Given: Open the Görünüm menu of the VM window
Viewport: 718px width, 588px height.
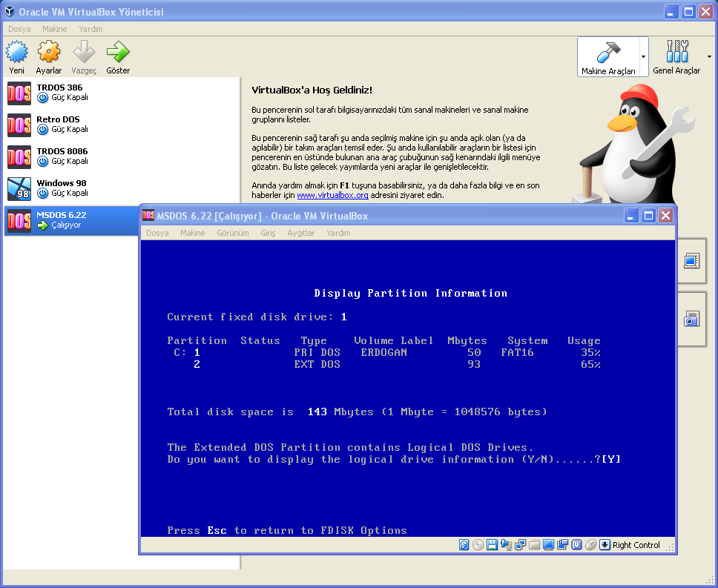Looking at the screenshot, I should click(233, 233).
